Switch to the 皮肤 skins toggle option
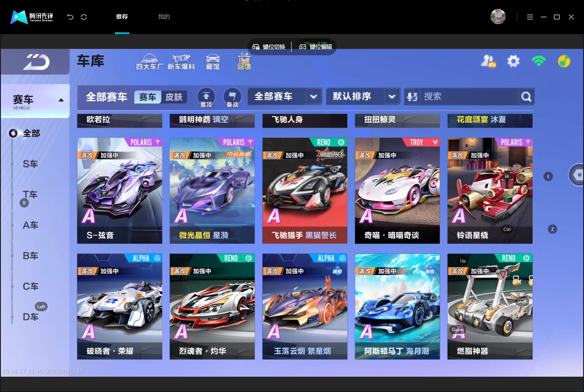Image resolution: width=584 pixels, height=392 pixels. tap(174, 97)
